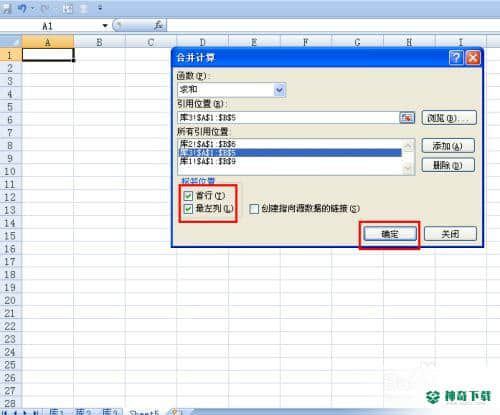Click the Undo arrow icon

coord(22,8)
